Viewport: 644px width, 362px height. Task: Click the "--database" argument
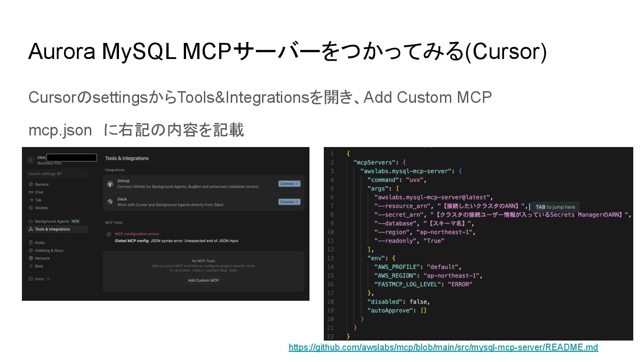click(x=395, y=223)
